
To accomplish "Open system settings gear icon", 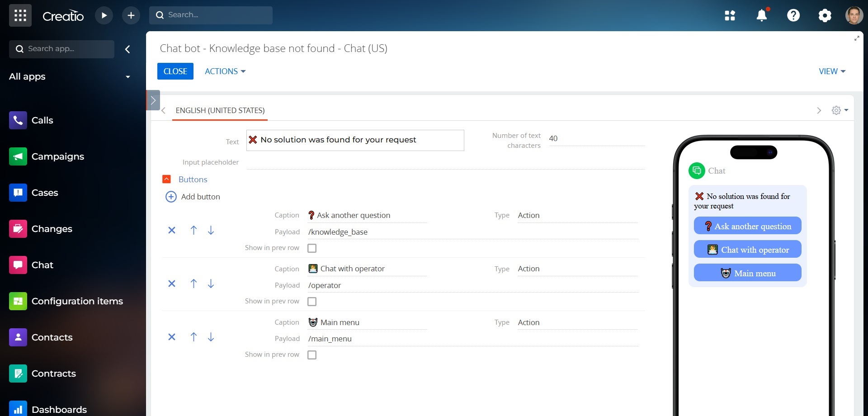I will 825,15.
